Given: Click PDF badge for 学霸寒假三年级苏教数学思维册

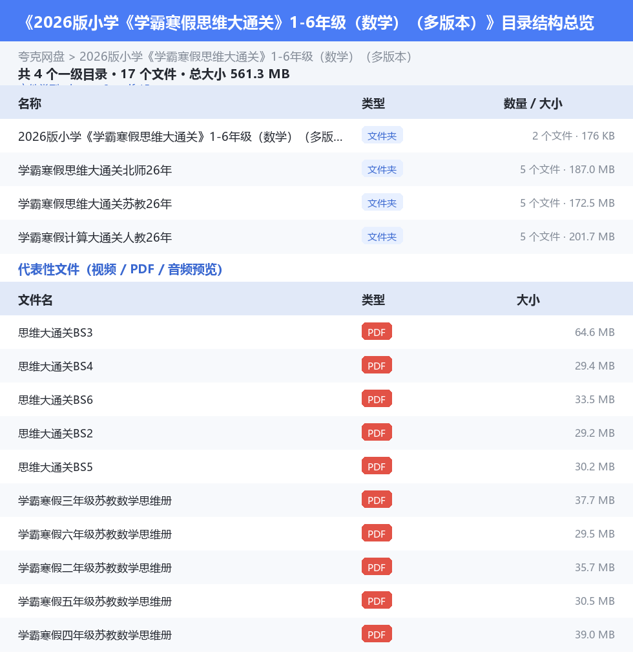Looking at the screenshot, I should pos(377,500).
